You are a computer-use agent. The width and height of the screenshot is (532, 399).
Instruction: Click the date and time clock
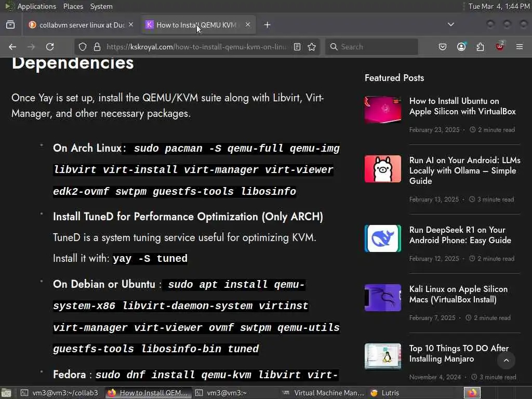point(499,6)
